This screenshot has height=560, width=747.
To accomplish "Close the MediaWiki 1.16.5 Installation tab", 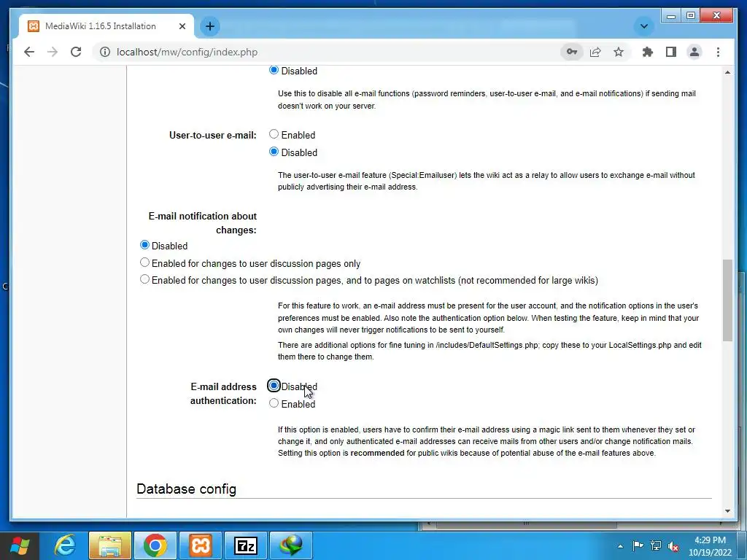I will point(182,26).
